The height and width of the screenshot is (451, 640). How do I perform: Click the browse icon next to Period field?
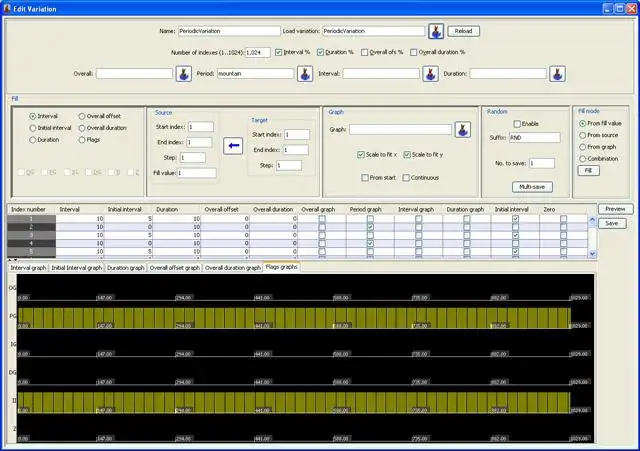(x=306, y=73)
